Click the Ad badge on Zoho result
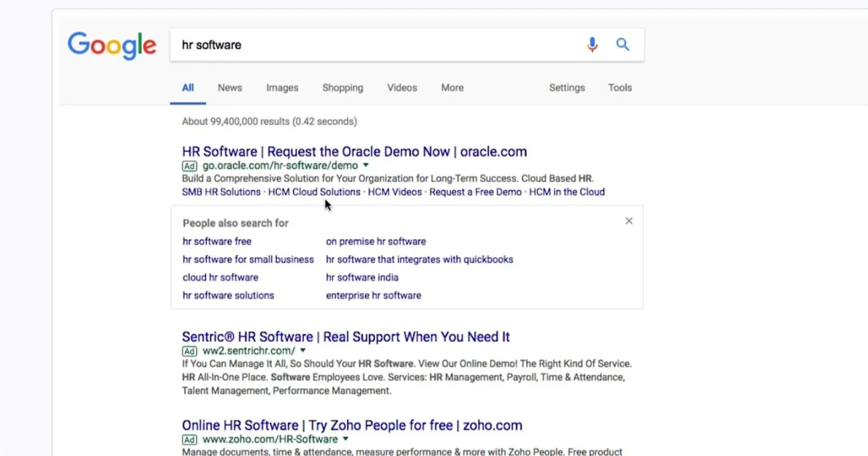868x456 pixels. pyautogui.click(x=189, y=439)
